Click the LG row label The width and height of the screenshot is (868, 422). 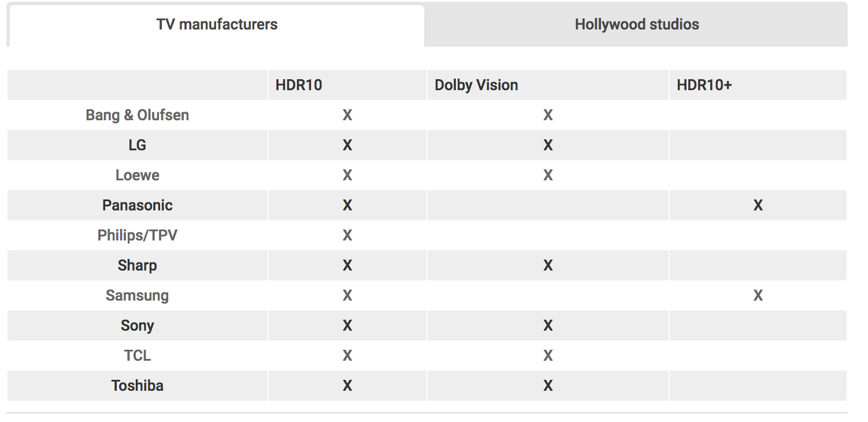[138, 145]
